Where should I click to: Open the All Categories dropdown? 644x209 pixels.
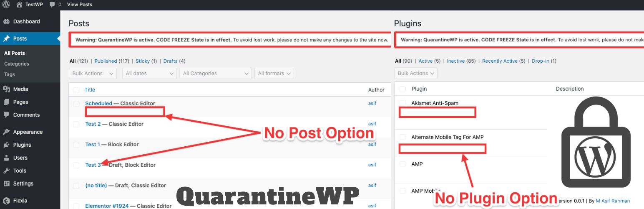216,74
